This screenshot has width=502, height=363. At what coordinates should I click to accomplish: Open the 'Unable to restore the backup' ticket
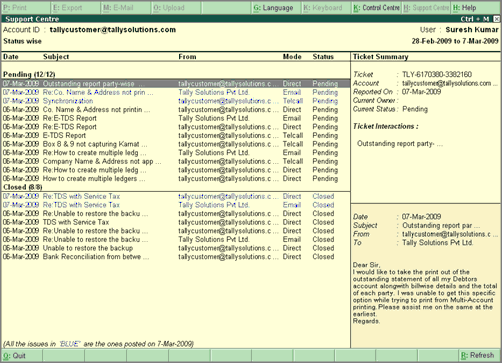tap(176, 248)
